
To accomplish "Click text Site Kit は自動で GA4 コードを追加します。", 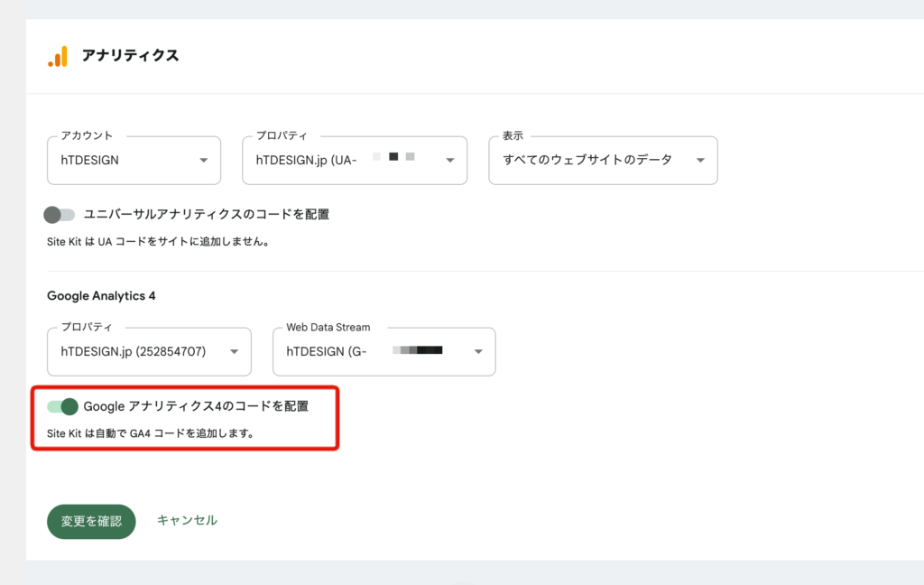I will pyautogui.click(x=151, y=432).
